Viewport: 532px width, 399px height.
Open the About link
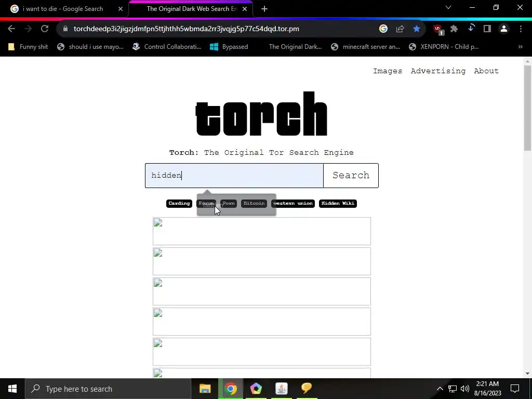coord(486,71)
